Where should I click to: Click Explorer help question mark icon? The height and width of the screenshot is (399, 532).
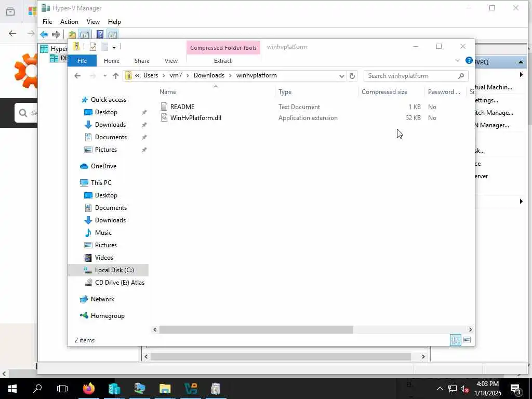[x=469, y=60]
